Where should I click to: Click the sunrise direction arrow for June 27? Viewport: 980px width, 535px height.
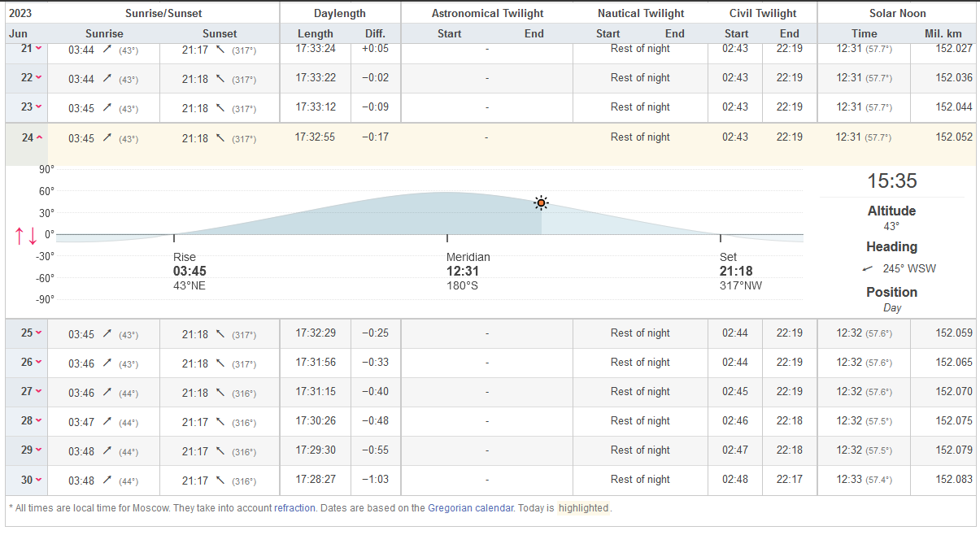107,393
